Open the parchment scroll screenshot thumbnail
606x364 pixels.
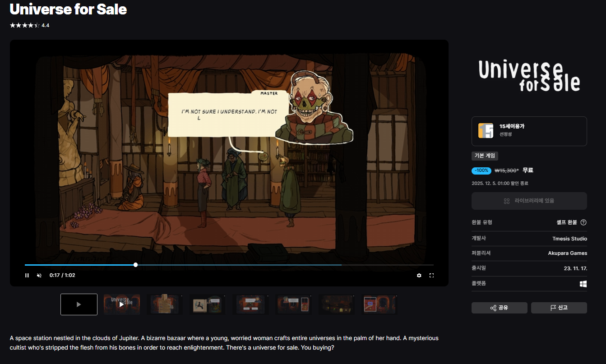[165, 304]
